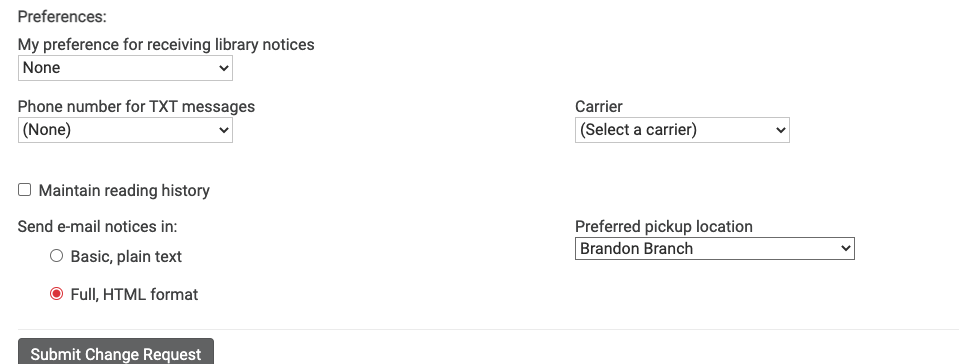Click the chevron arrow on pickup location dropdown
959x364 pixels.
(845, 248)
